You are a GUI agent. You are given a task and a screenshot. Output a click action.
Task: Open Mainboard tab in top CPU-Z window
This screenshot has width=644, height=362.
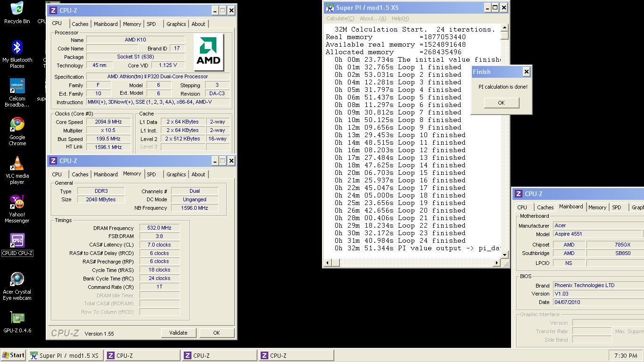click(x=106, y=24)
